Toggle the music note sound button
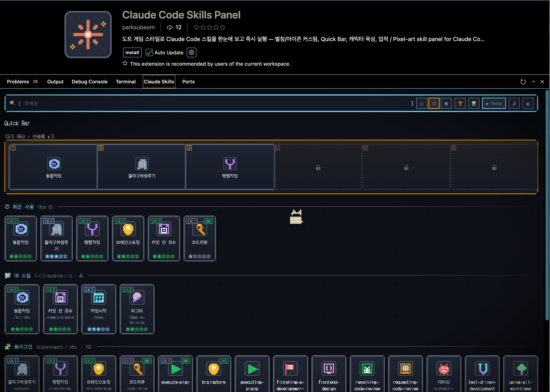 point(514,103)
